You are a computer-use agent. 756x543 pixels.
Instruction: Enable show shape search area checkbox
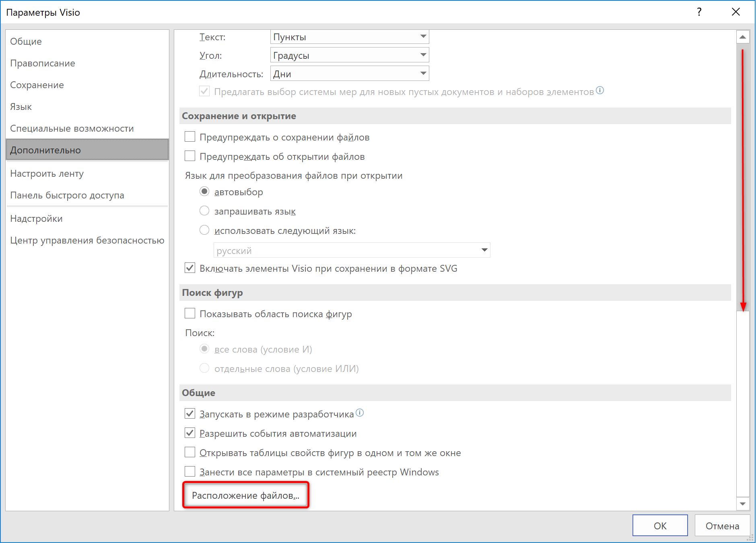190,314
